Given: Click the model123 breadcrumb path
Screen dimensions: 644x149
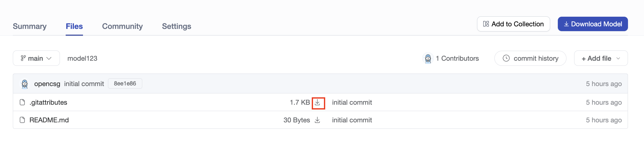Looking at the screenshot, I should [x=82, y=58].
